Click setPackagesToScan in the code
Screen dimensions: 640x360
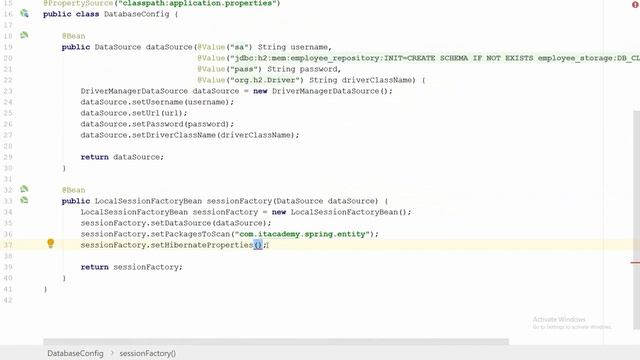tap(191, 234)
